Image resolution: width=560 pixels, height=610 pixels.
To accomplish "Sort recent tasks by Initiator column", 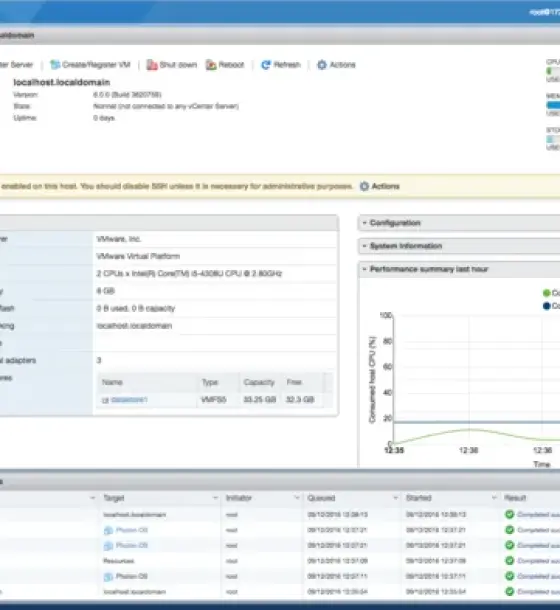I will click(239, 498).
